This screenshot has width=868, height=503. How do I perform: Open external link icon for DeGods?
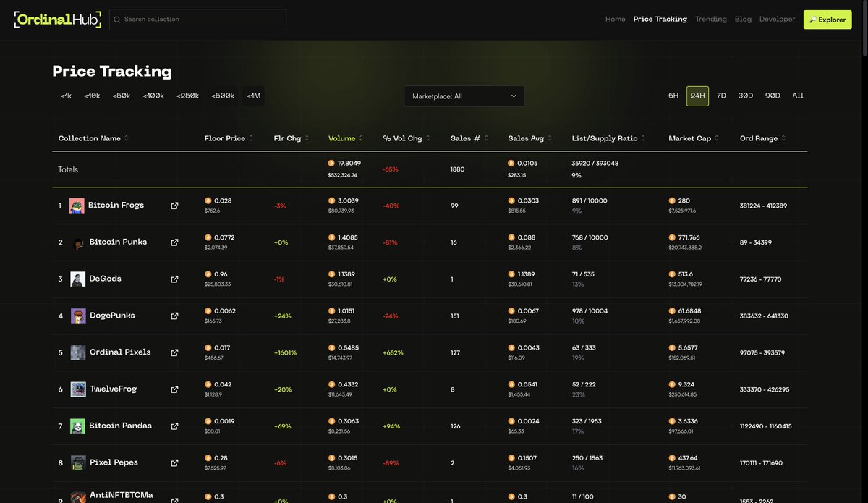(x=174, y=279)
